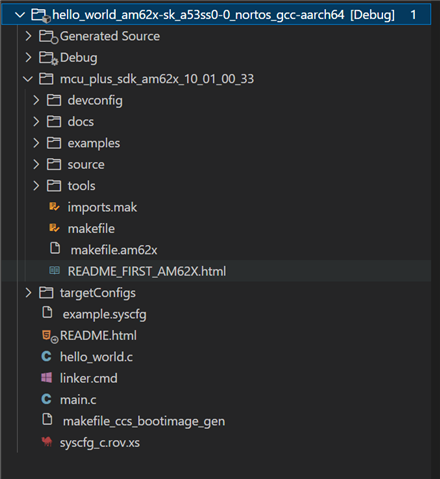Click the Windows icon beside linker.cmd
This screenshot has width=440, height=479.
click(x=46, y=378)
